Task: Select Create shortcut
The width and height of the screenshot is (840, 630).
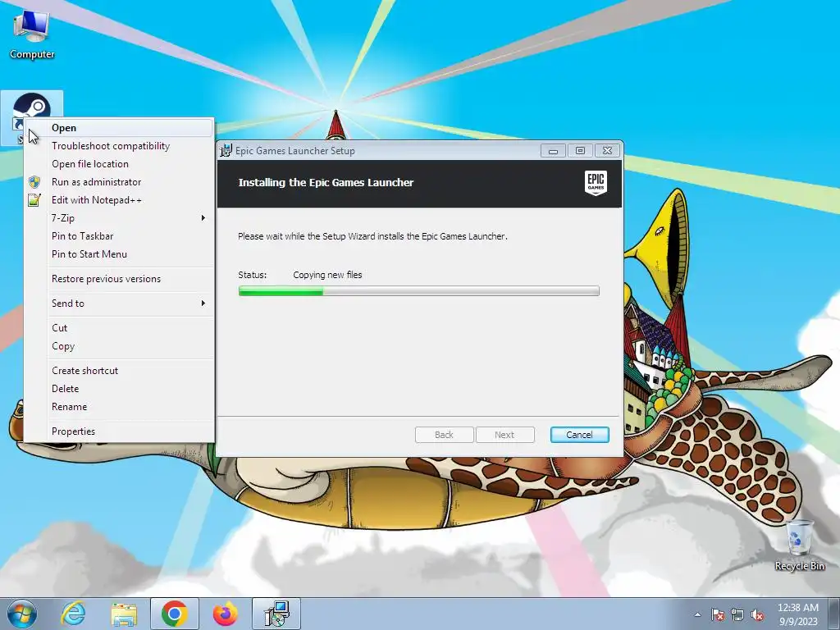Action: [x=119, y=371]
